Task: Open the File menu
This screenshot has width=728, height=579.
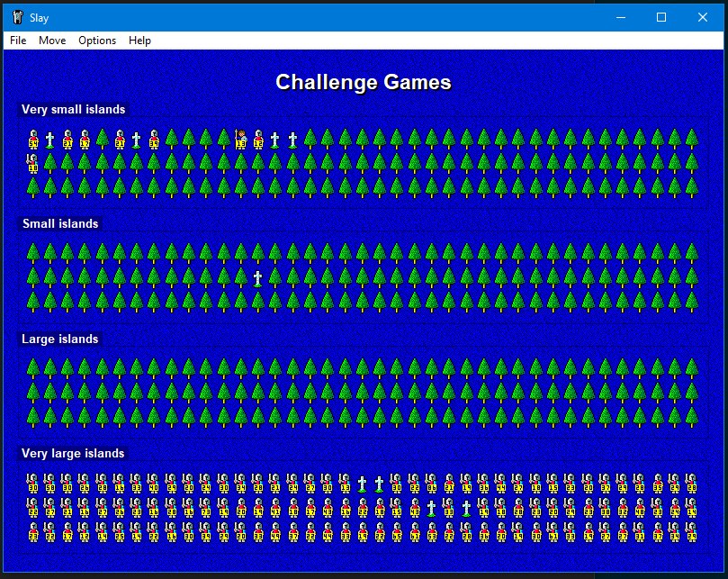Action: 18,41
